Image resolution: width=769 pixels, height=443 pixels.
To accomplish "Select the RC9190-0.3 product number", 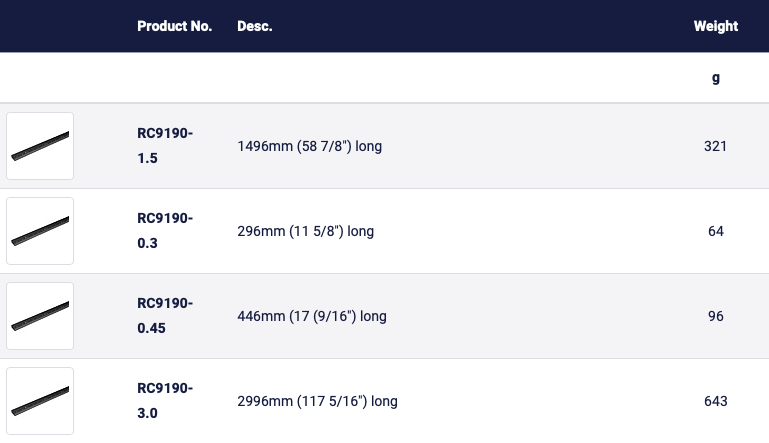I will coord(165,231).
